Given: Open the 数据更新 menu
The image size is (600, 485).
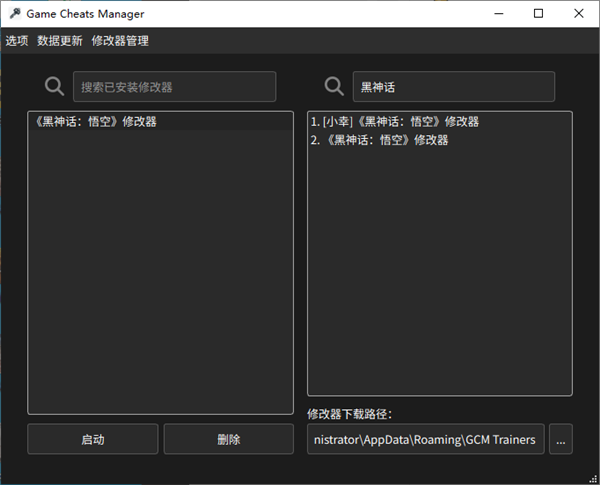Looking at the screenshot, I should point(60,41).
